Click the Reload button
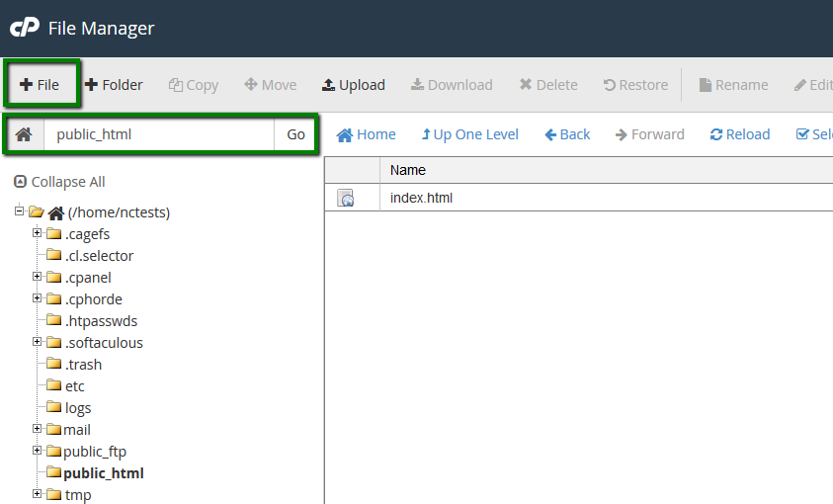This screenshot has height=504, width=833. point(740,134)
